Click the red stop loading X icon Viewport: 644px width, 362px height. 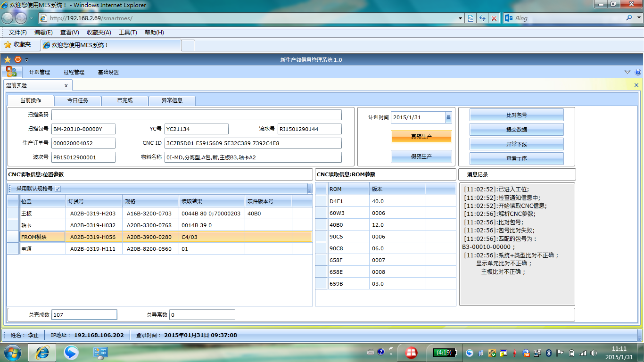[x=494, y=18]
